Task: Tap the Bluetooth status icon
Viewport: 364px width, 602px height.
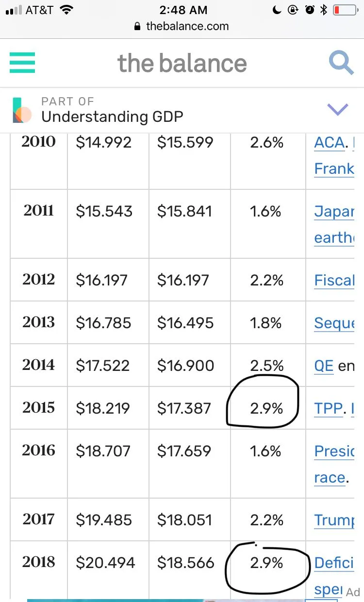Action: click(324, 10)
